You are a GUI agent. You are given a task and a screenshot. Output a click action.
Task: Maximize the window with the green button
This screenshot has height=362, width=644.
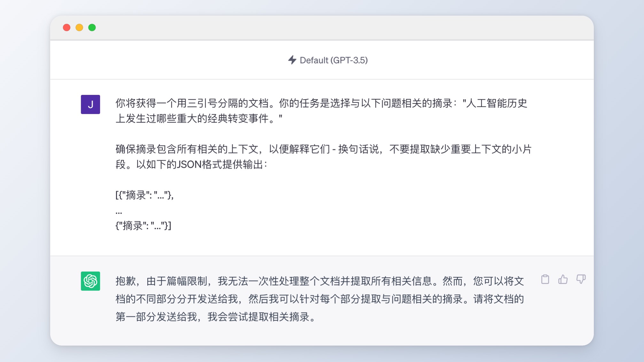click(92, 27)
